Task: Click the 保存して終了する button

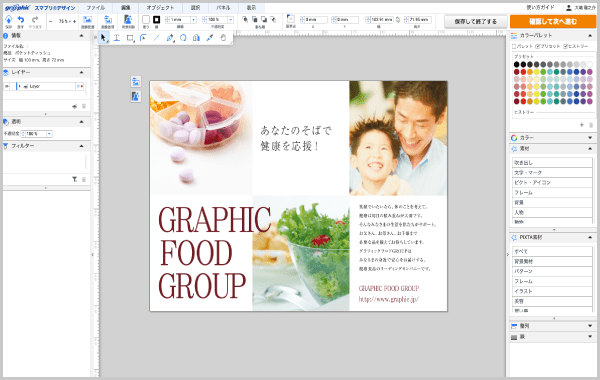Action: click(x=476, y=21)
